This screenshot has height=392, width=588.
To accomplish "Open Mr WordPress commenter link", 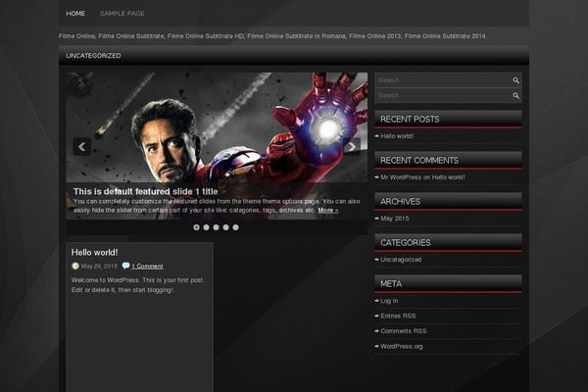I will [x=401, y=177].
